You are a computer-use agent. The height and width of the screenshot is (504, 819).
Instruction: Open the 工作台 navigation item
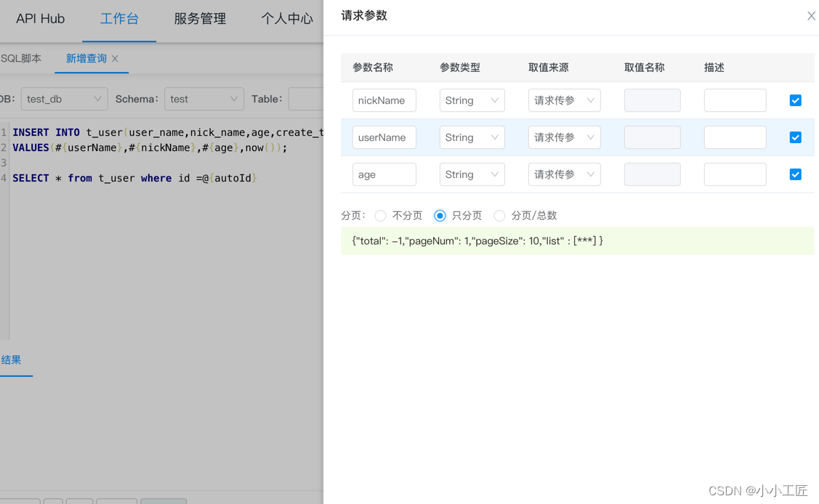(119, 20)
